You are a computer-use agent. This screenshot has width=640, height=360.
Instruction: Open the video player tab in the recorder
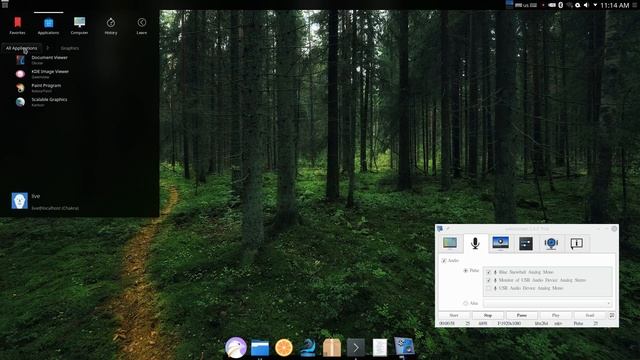pyautogui.click(x=500, y=243)
